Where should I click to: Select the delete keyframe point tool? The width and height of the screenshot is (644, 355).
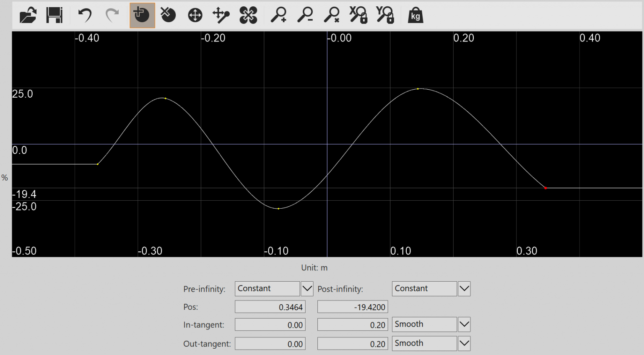(168, 15)
